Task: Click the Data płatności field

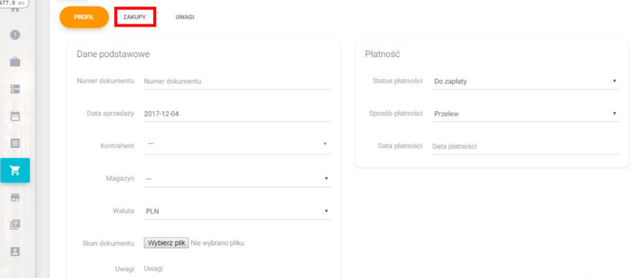Action: click(525, 147)
